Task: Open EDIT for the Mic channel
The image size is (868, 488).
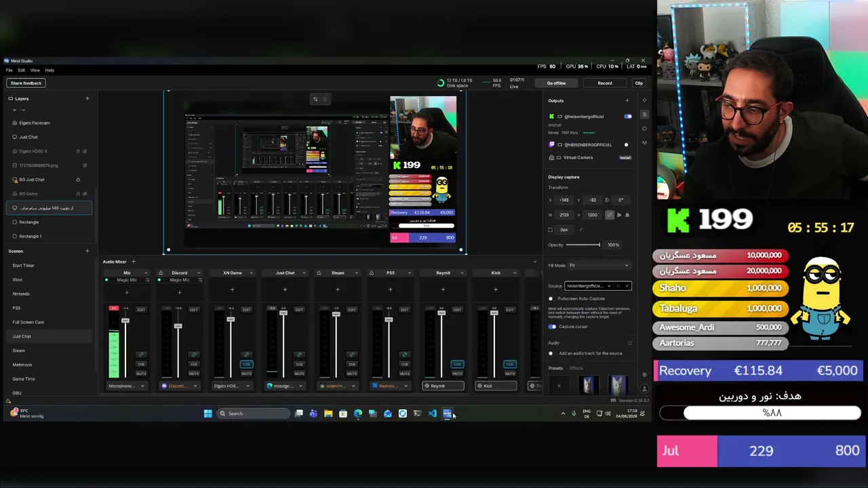Action: (x=141, y=310)
